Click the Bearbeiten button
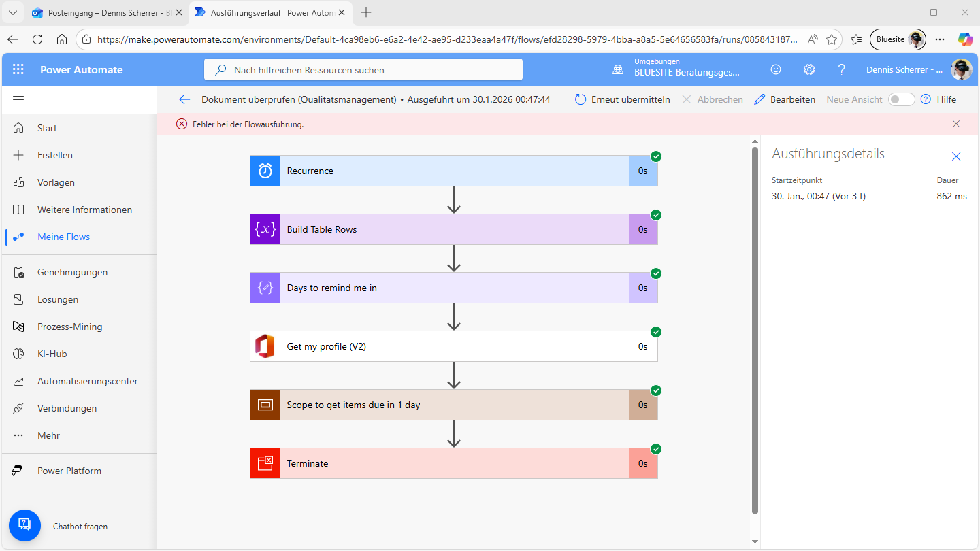 (x=785, y=99)
